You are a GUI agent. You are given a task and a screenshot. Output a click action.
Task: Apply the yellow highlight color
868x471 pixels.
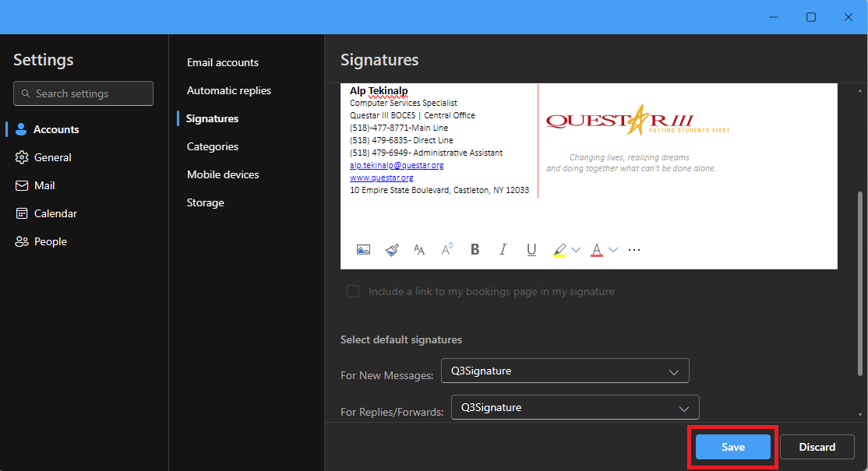pyautogui.click(x=559, y=250)
